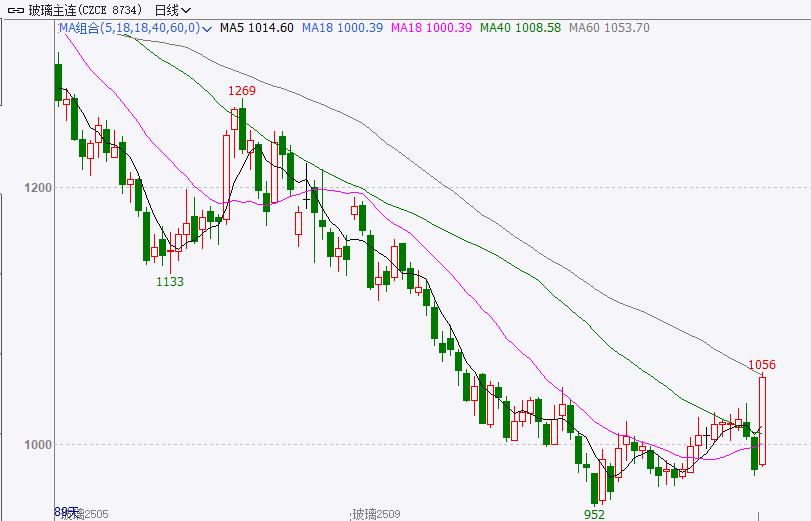This screenshot has height=521, width=811.
Task: Click the 1269 high price marker
Action: (x=242, y=91)
